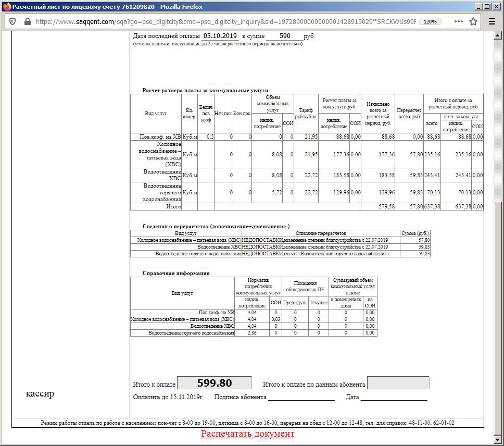This screenshot has height=446, width=504.
Task: Click the Показания общедомовых ПУ header
Action: tap(305, 287)
